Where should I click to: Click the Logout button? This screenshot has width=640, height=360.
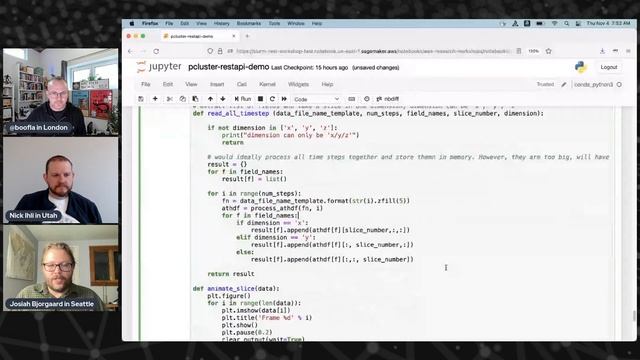coord(609,67)
